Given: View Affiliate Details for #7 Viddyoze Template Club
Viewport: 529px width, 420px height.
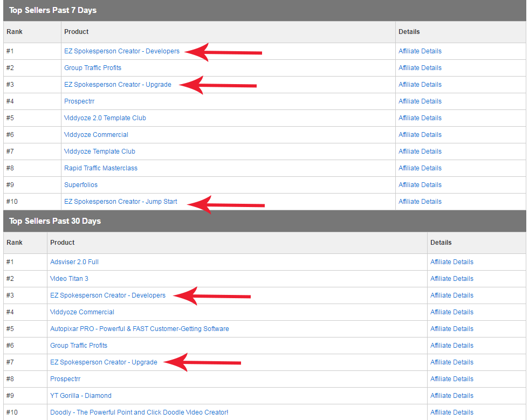Looking at the screenshot, I should 420,151.
